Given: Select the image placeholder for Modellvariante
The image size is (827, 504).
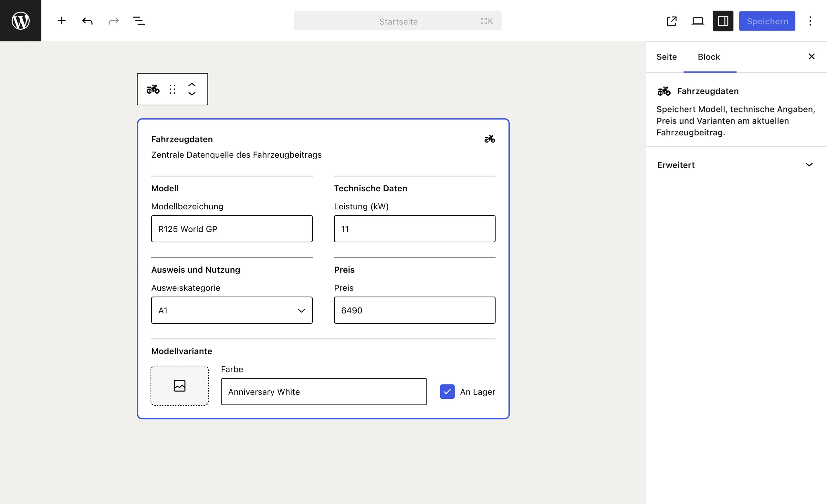Looking at the screenshot, I should (180, 385).
